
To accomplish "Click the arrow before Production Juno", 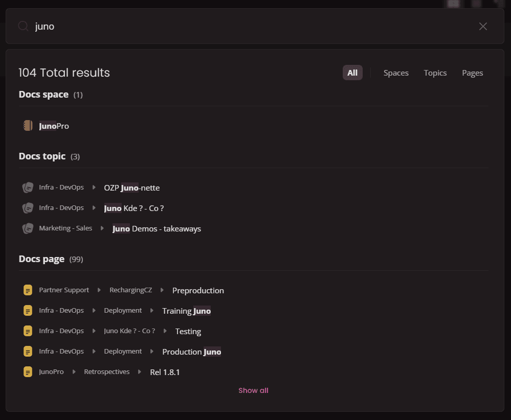I will point(152,351).
